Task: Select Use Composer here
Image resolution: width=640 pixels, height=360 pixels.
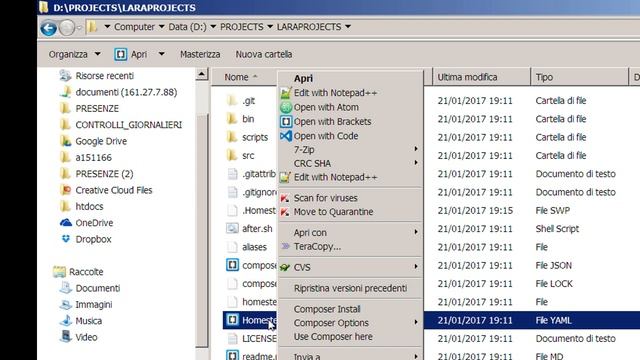Action: (351, 337)
